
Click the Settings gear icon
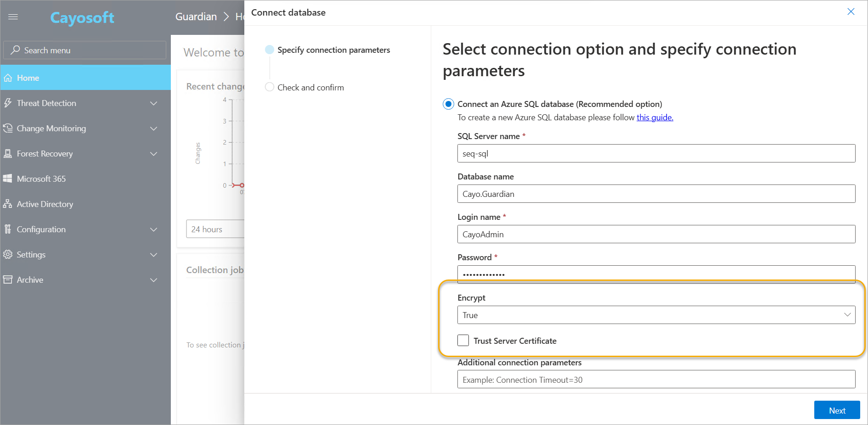click(8, 255)
